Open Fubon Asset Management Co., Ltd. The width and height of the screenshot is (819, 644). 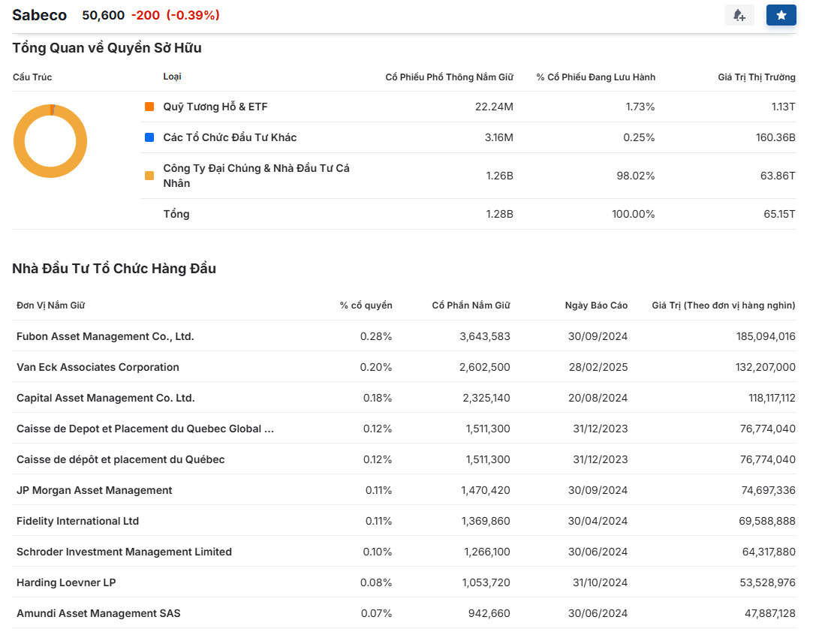pyautogui.click(x=105, y=336)
